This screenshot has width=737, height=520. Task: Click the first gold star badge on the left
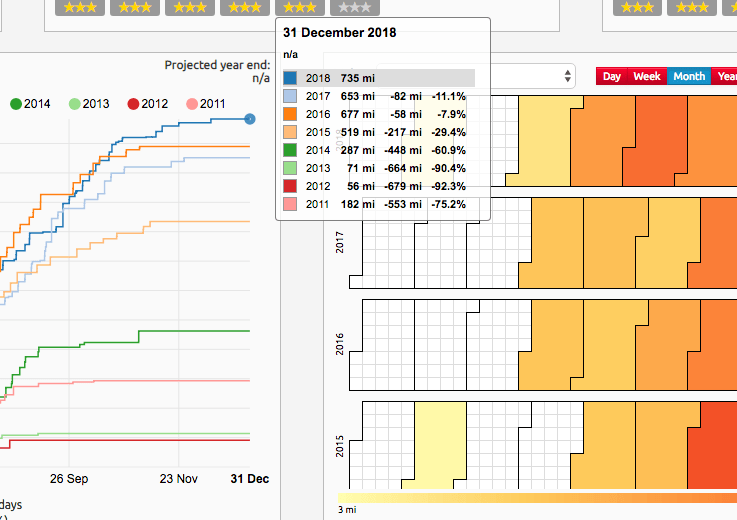80,7
